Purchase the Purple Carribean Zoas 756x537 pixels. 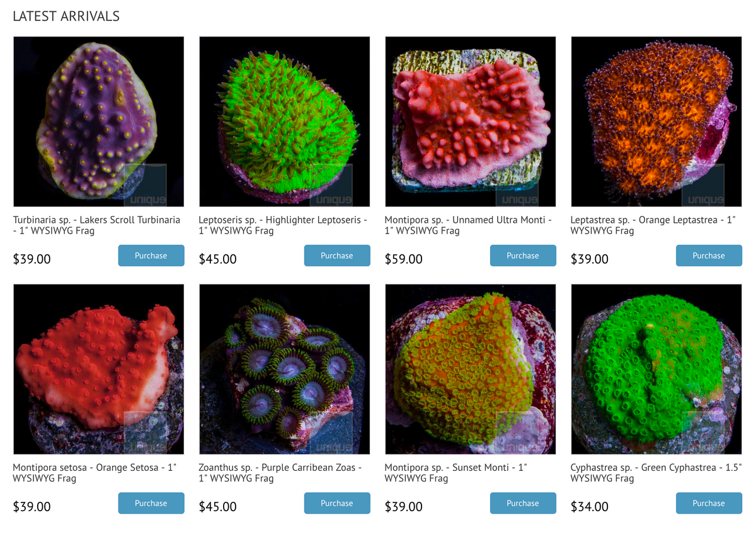click(x=337, y=503)
